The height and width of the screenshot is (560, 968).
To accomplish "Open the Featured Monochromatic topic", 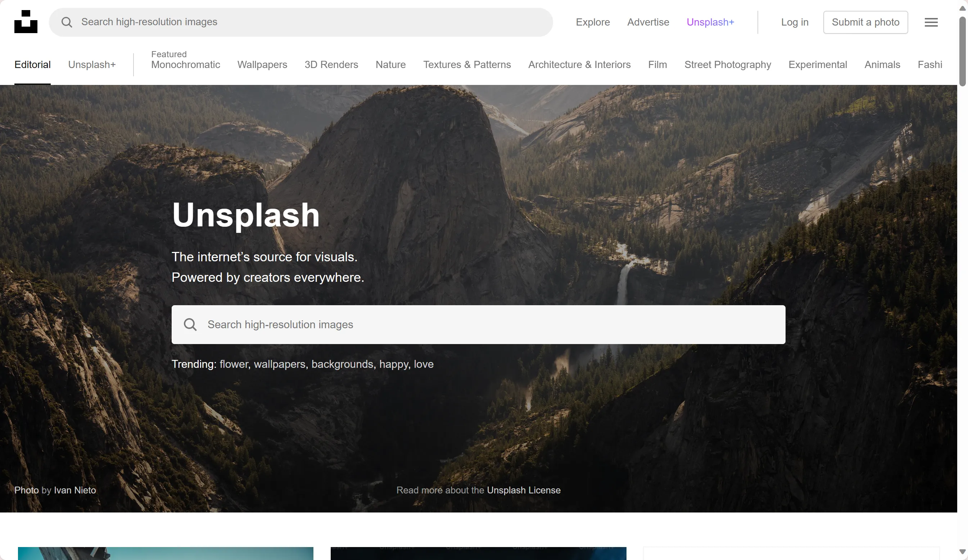I will click(x=186, y=64).
